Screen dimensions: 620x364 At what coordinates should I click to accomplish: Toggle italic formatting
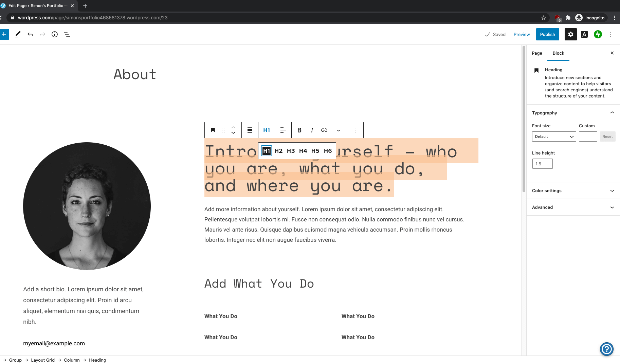[x=312, y=130]
